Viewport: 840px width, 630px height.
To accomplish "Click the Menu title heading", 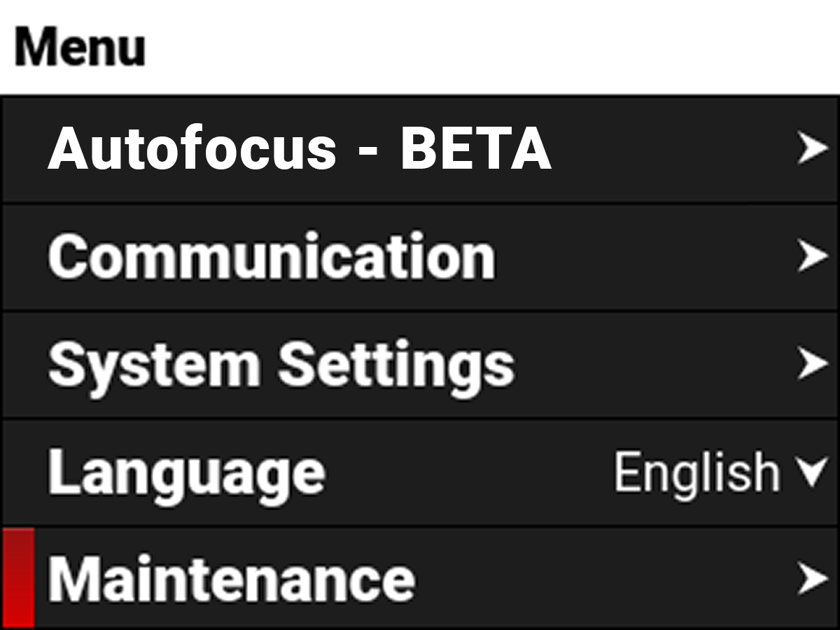I will pos(79,45).
